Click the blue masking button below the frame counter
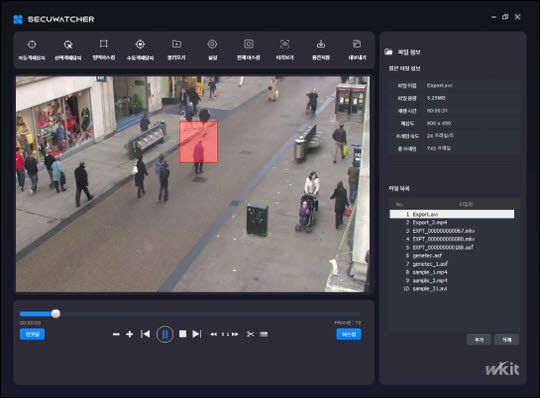The image size is (540, 398). 349,334
